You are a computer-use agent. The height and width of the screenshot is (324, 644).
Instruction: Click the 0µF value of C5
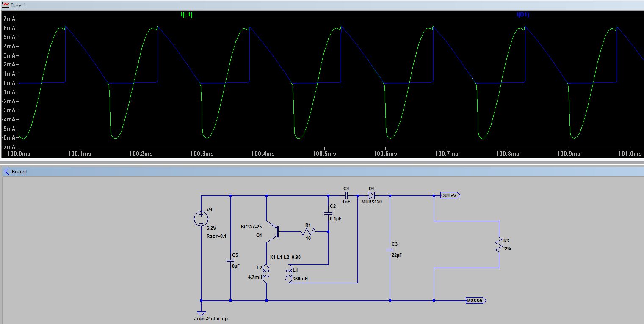click(x=235, y=266)
